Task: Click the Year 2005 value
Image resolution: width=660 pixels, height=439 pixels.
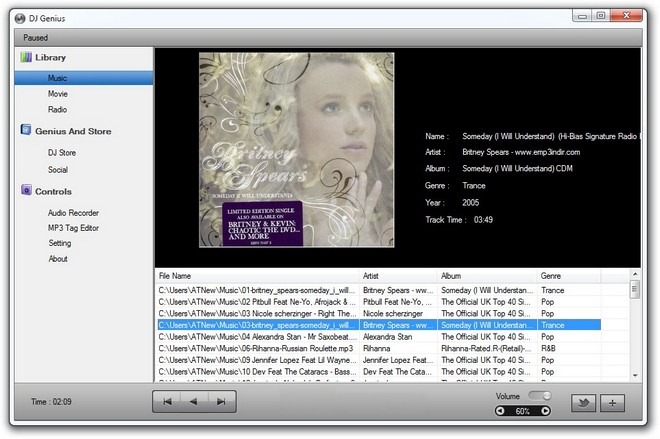Action: coord(471,202)
